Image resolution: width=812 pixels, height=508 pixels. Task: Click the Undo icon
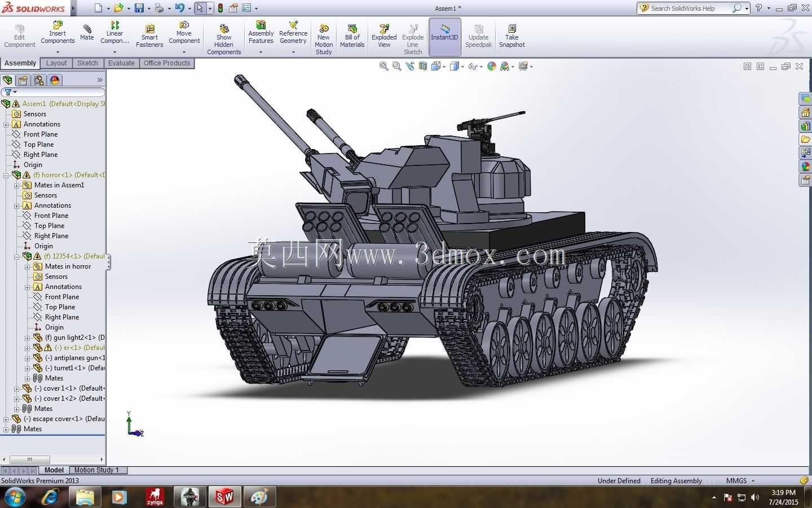point(179,8)
